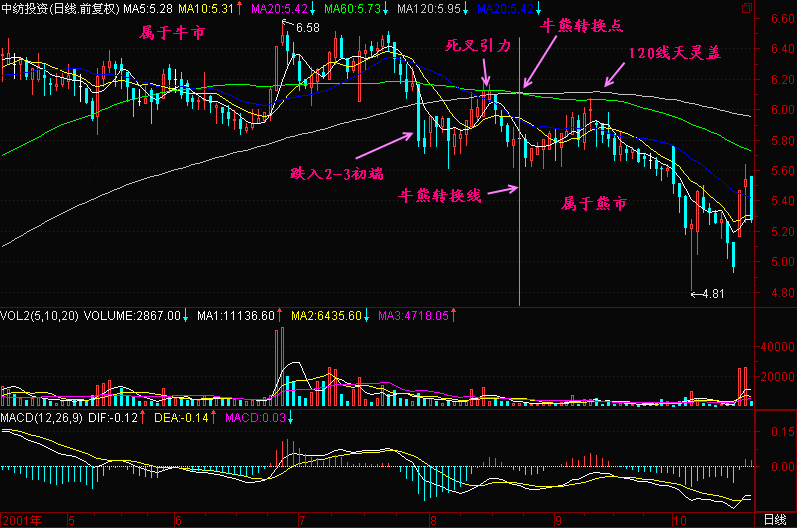The image size is (797, 528).
Task: Click the 6.58 high price marker
Action: pos(308,28)
